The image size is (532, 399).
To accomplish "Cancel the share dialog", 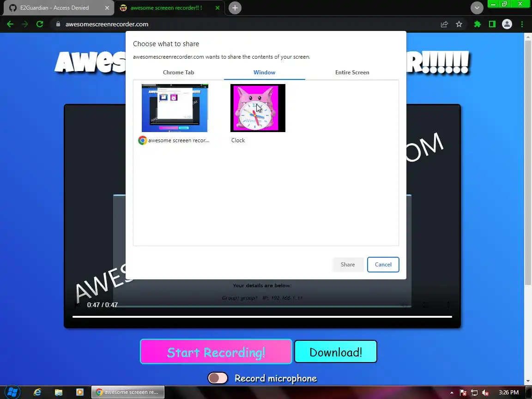I will pyautogui.click(x=383, y=264).
